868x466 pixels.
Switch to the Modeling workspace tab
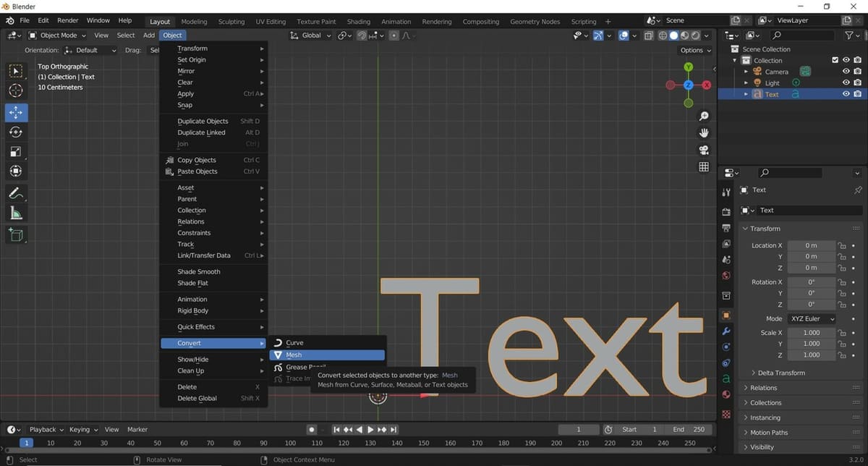[194, 22]
